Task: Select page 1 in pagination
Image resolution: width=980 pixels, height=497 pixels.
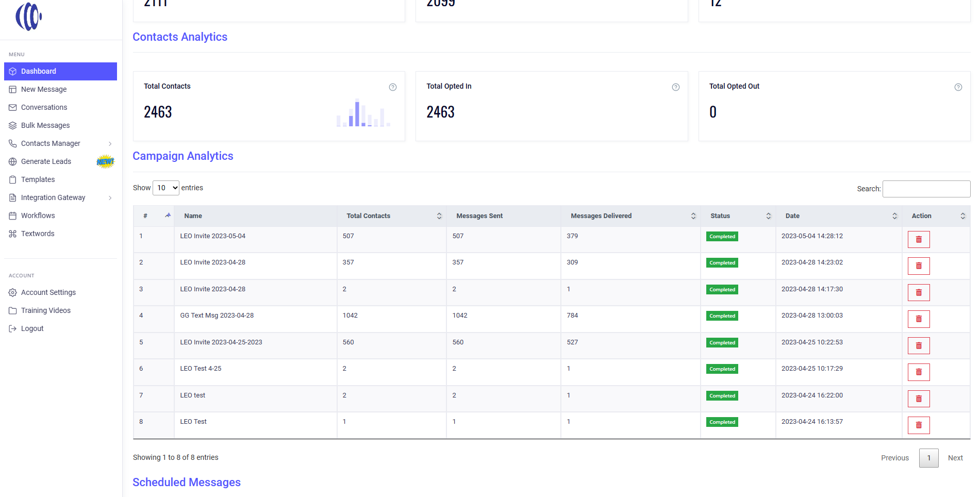Action: (x=929, y=458)
